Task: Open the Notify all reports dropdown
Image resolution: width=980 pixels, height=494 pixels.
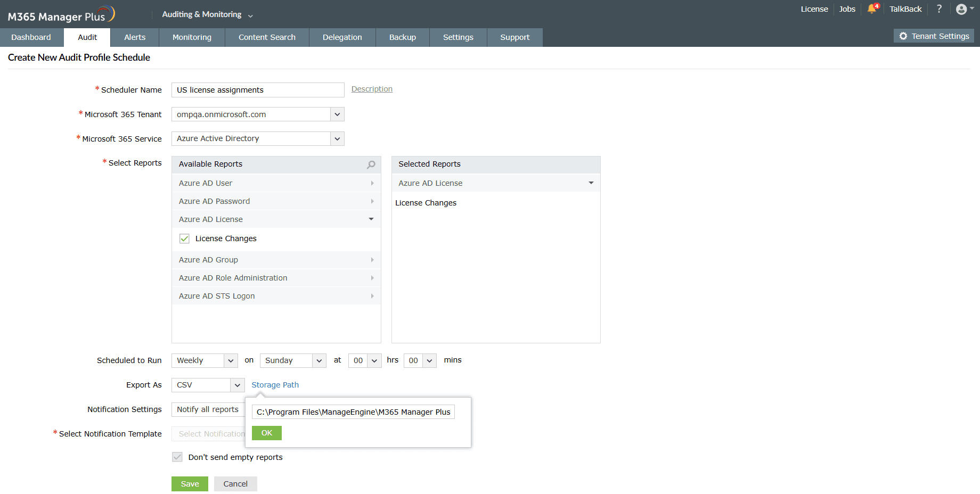Action: 208,409
